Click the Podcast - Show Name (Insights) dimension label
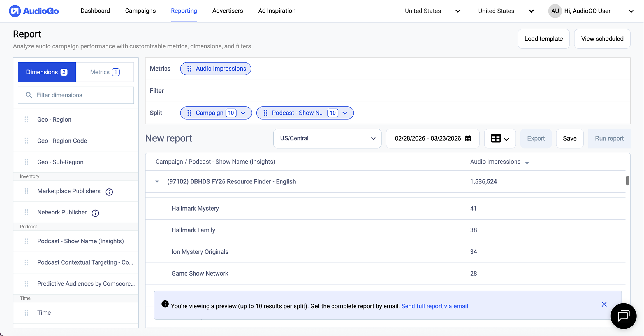 80,241
